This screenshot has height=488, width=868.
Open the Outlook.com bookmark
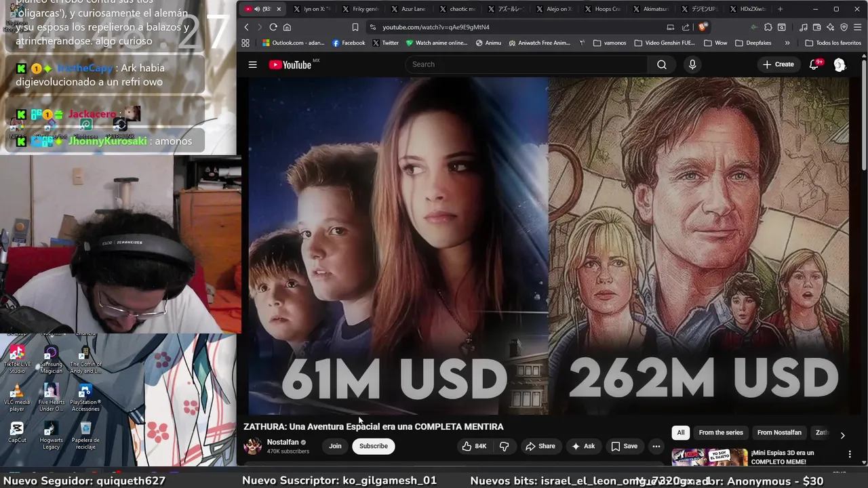coord(293,43)
